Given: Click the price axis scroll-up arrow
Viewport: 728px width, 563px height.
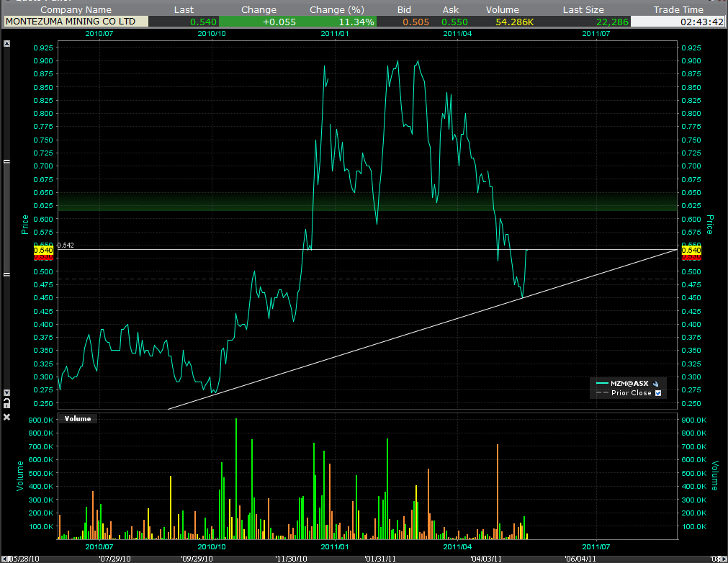Looking at the screenshot, I should tap(7, 44).
